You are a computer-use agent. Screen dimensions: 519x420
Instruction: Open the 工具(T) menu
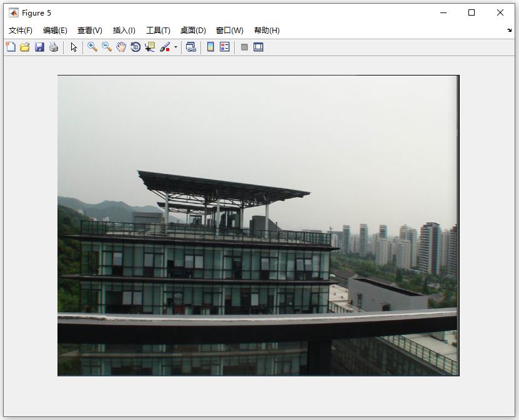[x=158, y=31]
